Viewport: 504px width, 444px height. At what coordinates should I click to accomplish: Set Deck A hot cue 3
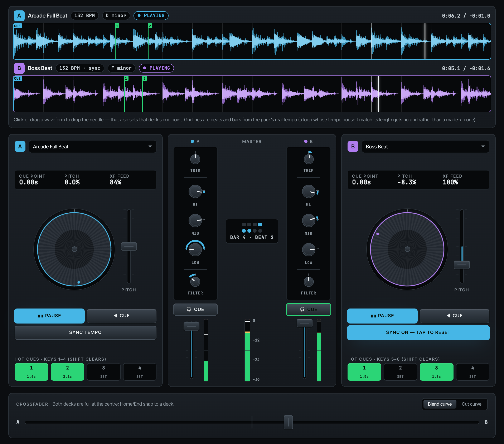(103, 372)
